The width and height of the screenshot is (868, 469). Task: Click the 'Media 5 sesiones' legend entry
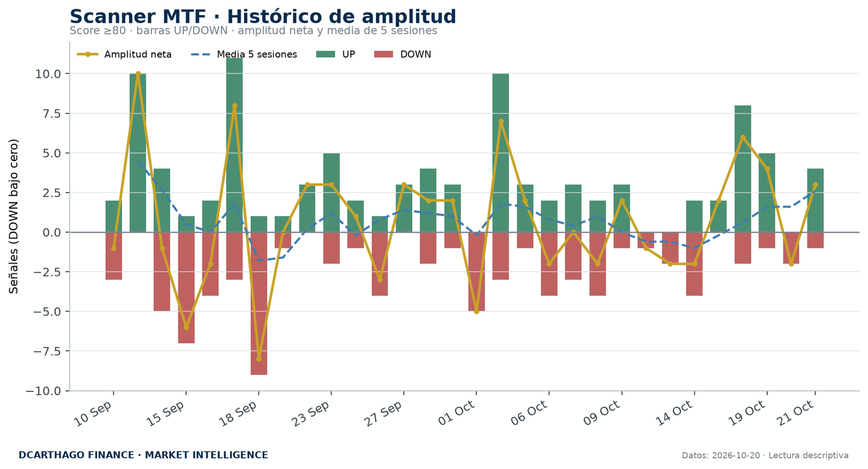click(244, 54)
